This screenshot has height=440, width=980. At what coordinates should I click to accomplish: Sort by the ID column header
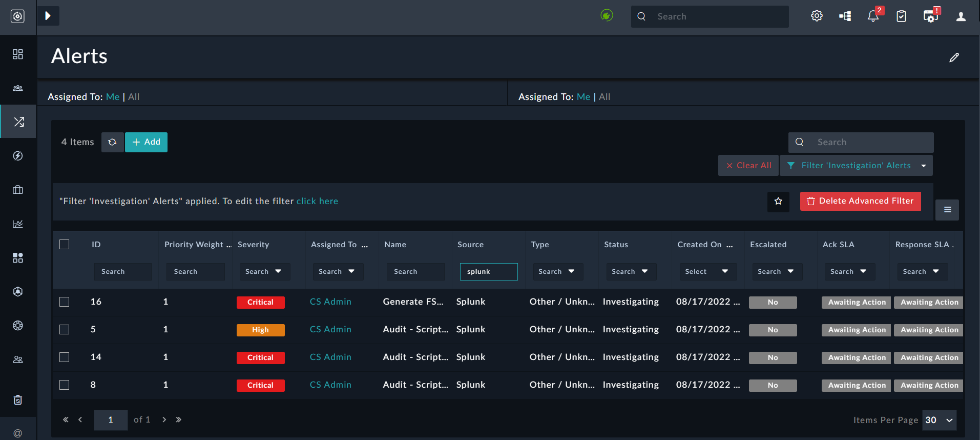coord(96,245)
